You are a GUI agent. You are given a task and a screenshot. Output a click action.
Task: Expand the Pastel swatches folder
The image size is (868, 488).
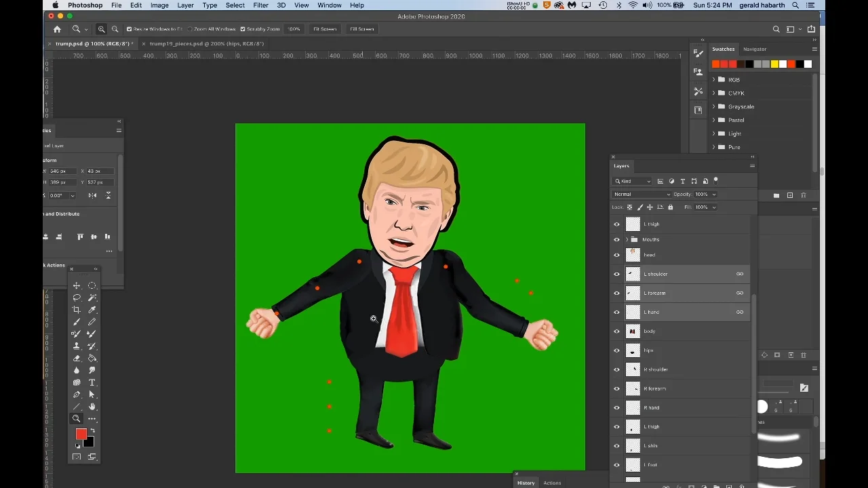713,120
